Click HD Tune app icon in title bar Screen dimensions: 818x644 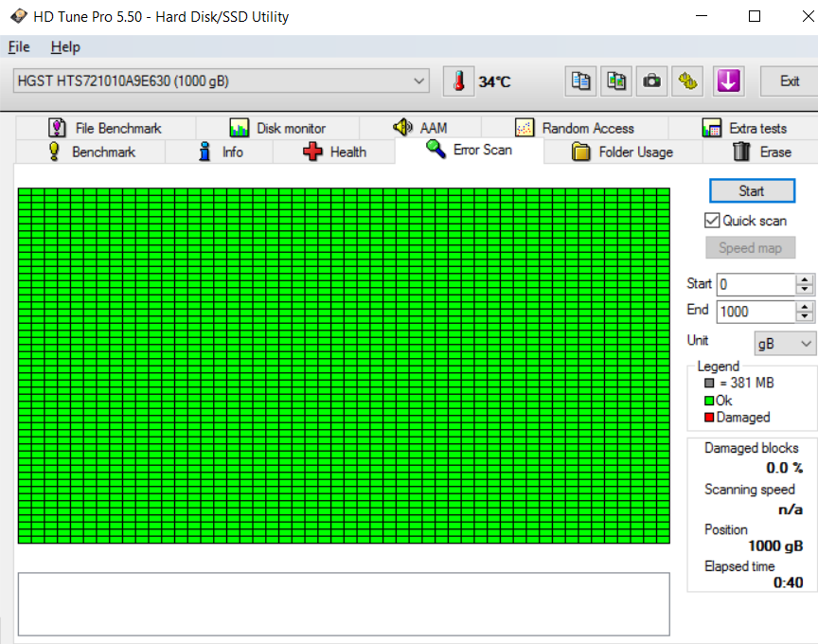19,16
